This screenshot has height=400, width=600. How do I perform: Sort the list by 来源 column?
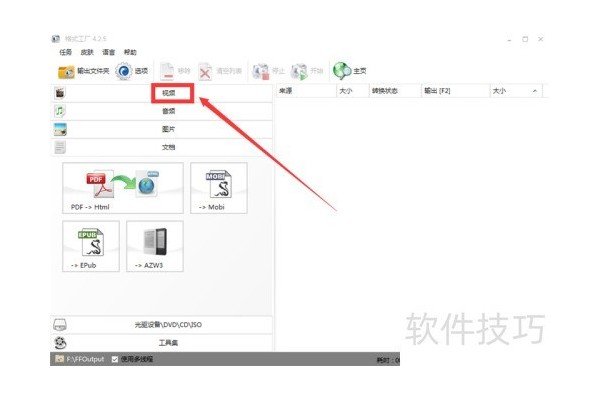(x=306, y=91)
